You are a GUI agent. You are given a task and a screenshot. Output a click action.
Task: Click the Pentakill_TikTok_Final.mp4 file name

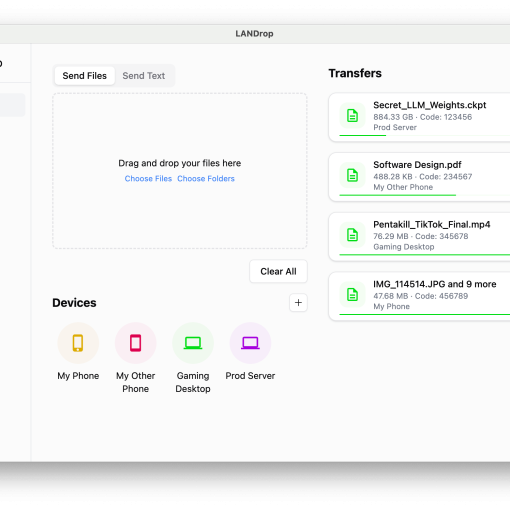point(432,224)
